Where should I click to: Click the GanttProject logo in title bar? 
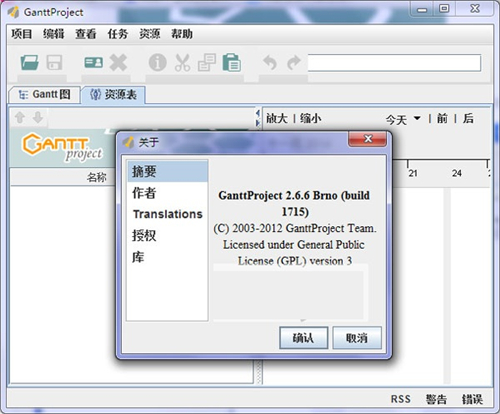pyautogui.click(x=14, y=12)
